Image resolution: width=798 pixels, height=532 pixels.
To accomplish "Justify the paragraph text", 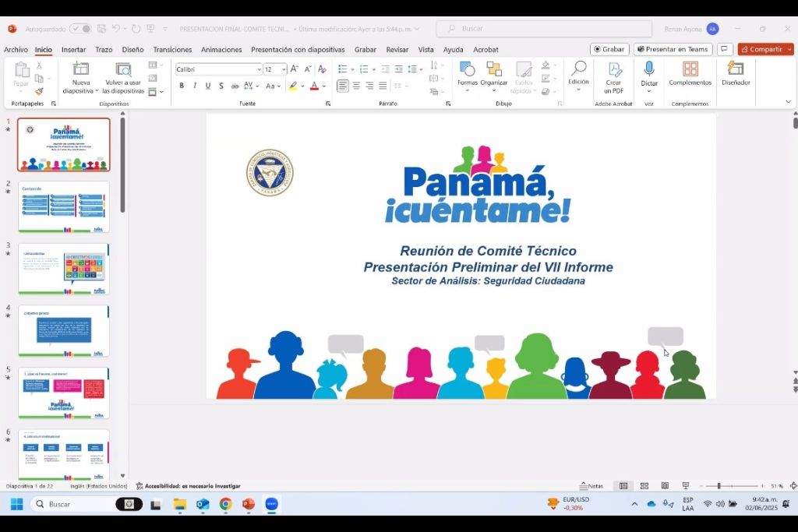I will [x=383, y=86].
